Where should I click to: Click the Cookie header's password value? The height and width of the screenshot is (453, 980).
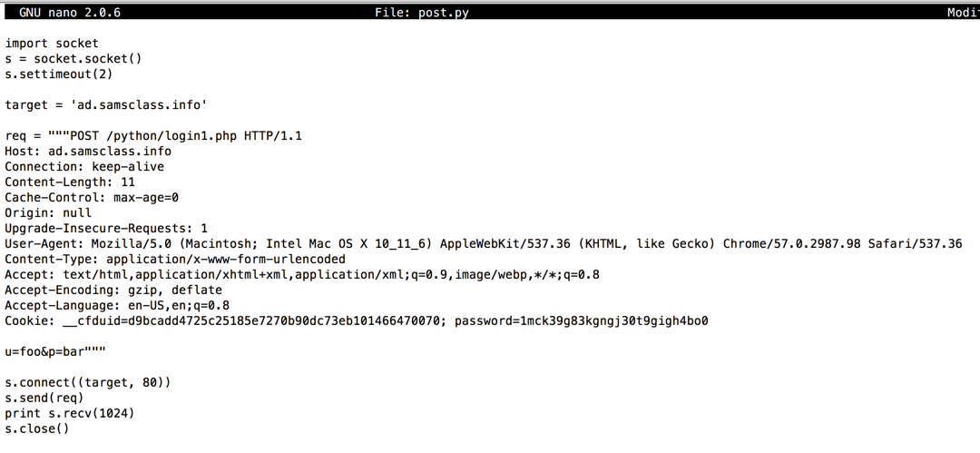(581, 321)
